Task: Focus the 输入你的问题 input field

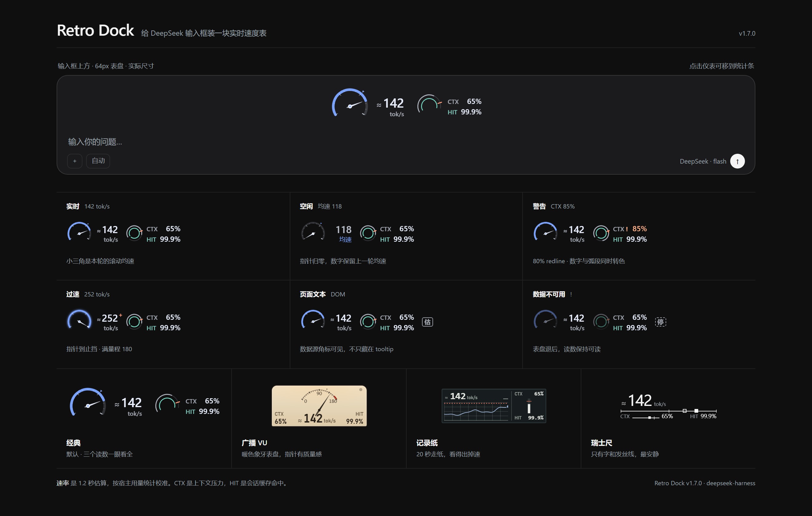Action: [x=406, y=141]
